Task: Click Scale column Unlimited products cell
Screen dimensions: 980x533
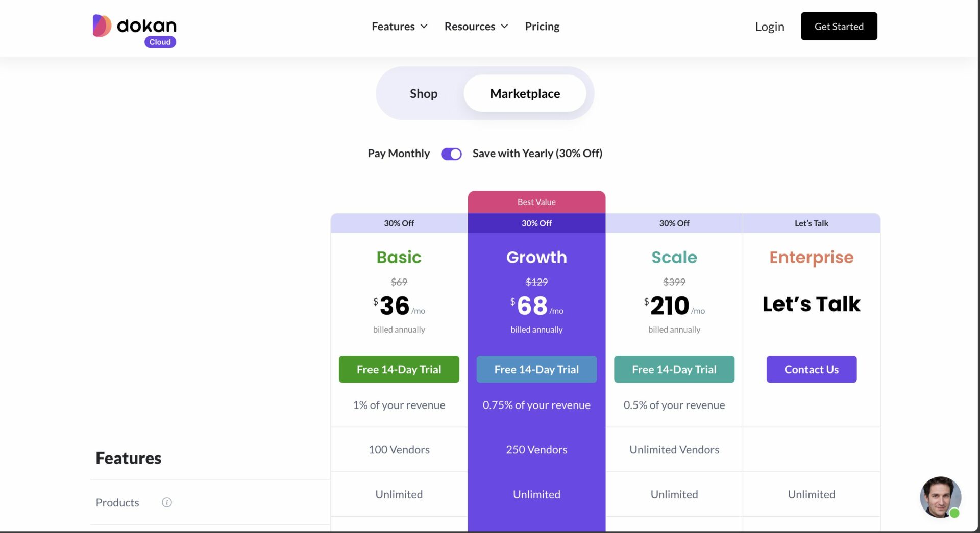Action: (x=674, y=494)
